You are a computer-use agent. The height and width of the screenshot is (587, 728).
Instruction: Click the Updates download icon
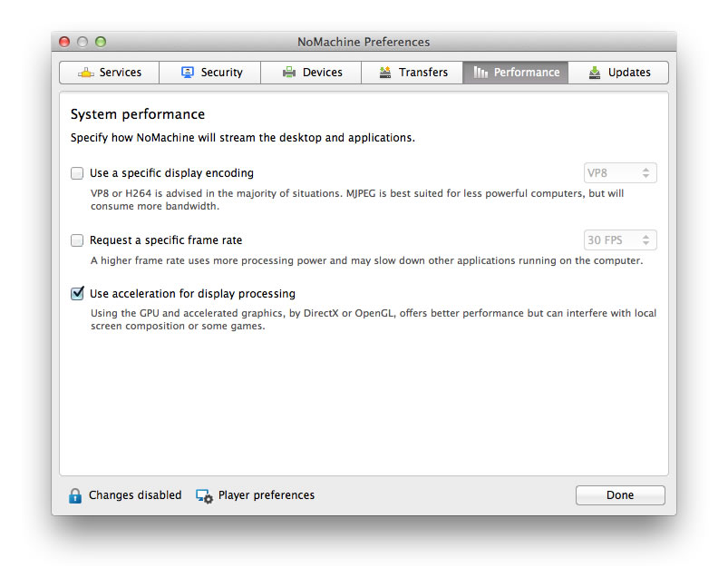595,73
